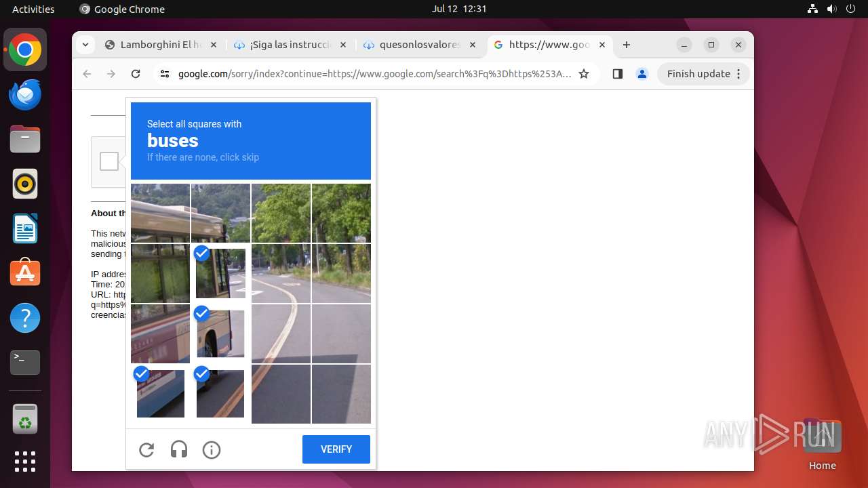Screen dimensions: 868x488
Task: Launch Google Chrome from the dock
Action: click(x=25, y=50)
